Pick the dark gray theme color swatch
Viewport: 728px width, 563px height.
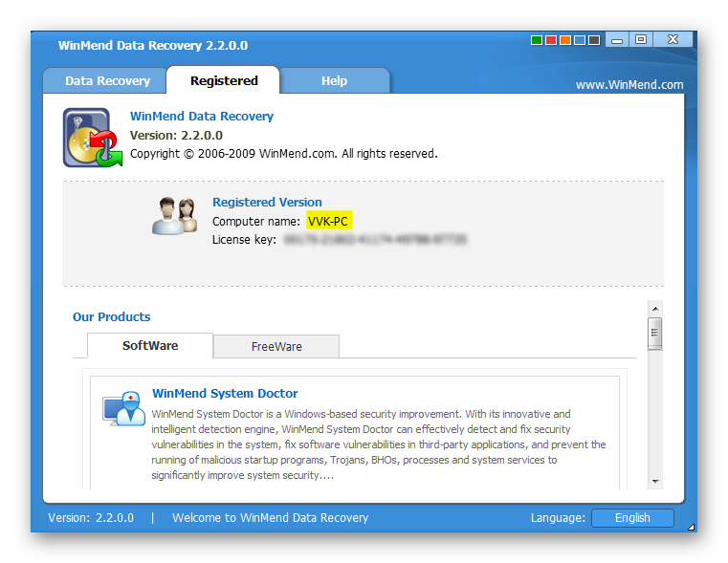pyautogui.click(x=594, y=40)
